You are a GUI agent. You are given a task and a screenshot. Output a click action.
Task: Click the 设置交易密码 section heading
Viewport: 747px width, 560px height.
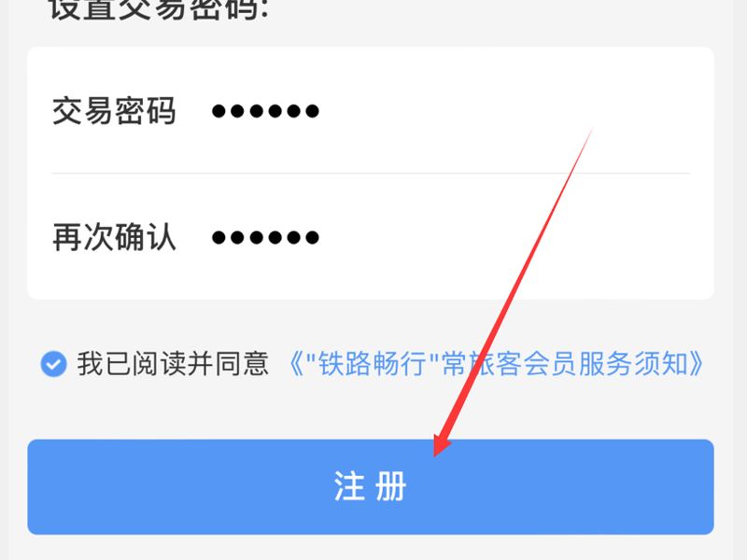(160, 9)
